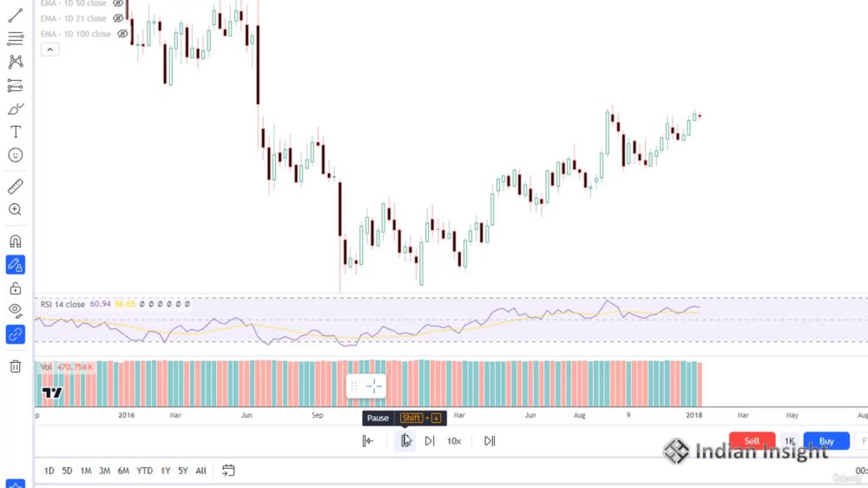868x488 pixels.
Task: Select the ruler measure tool
Action: (x=16, y=186)
